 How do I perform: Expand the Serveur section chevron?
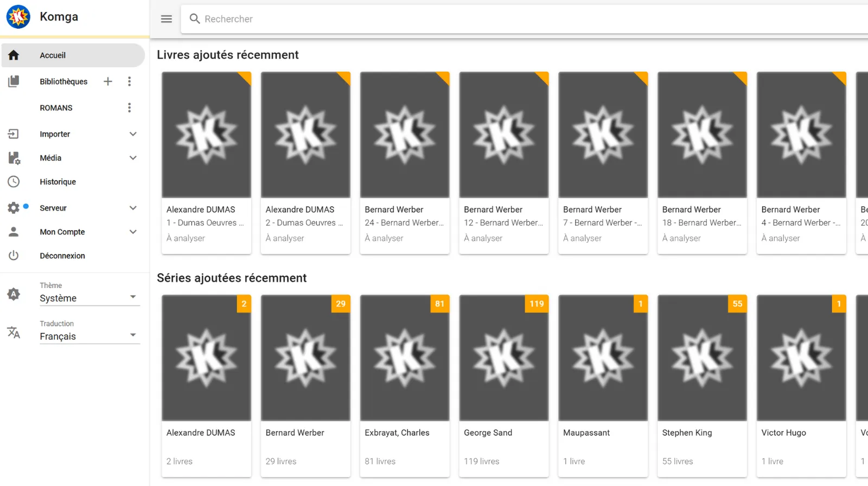[x=133, y=208]
